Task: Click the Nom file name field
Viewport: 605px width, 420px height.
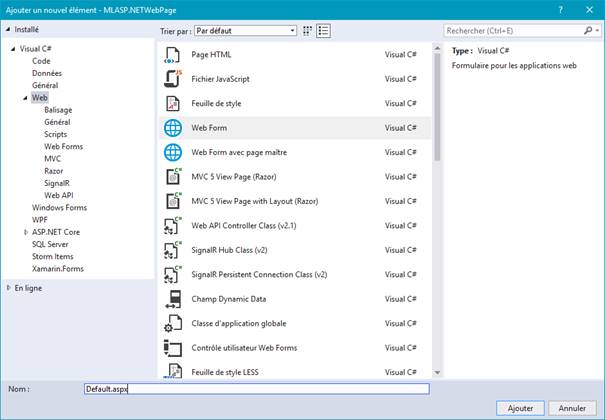Action: coord(257,389)
